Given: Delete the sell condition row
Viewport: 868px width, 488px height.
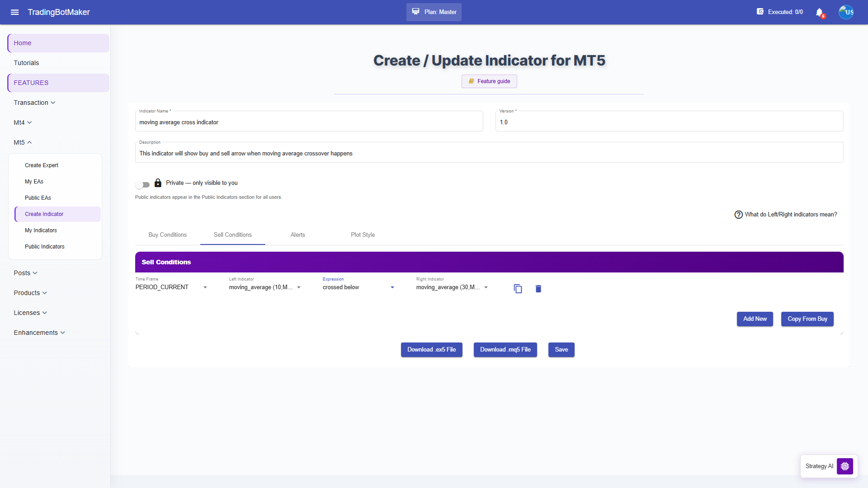Looking at the screenshot, I should [x=538, y=289].
